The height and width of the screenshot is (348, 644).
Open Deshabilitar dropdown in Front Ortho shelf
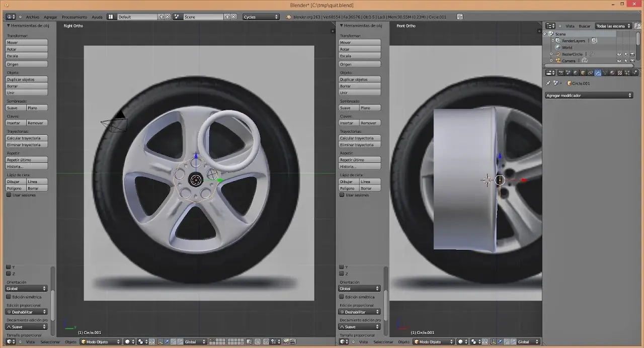[x=359, y=312]
